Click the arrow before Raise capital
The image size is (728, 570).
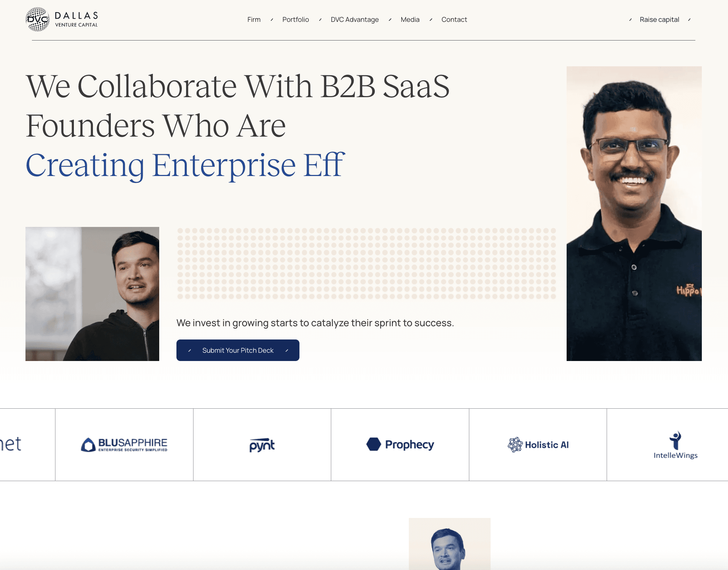pos(630,20)
